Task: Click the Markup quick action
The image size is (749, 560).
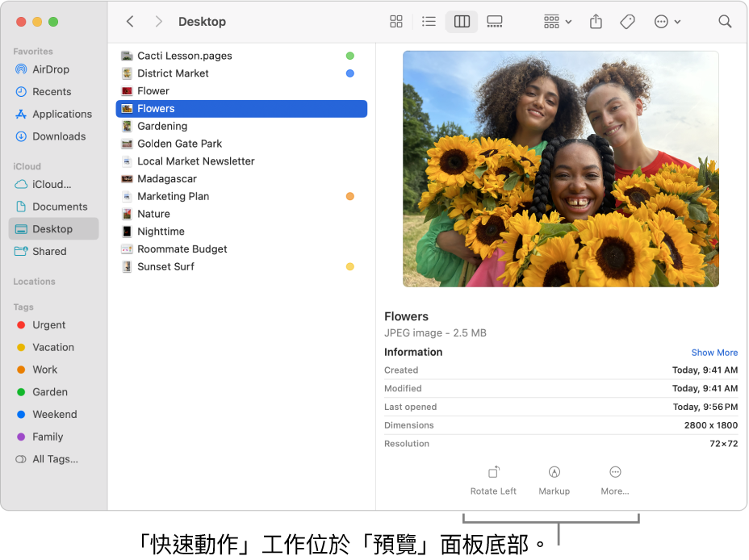Action: (x=554, y=481)
